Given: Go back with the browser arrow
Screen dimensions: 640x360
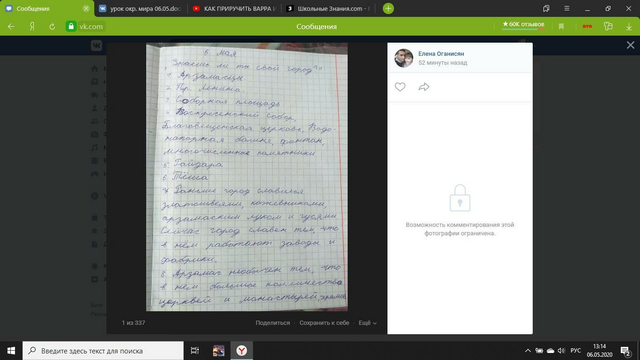Looking at the screenshot, I should [x=11, y=27].
